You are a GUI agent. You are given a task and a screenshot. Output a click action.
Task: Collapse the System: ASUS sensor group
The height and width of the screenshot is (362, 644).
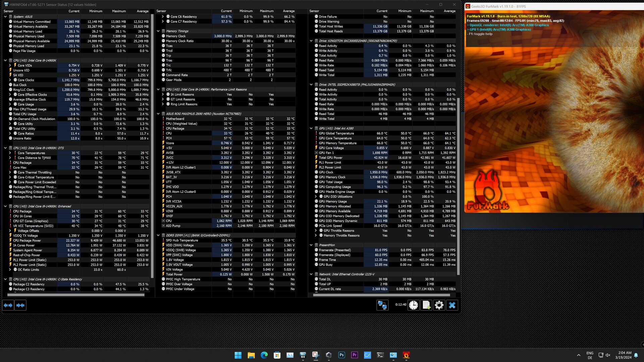point(5,16)
